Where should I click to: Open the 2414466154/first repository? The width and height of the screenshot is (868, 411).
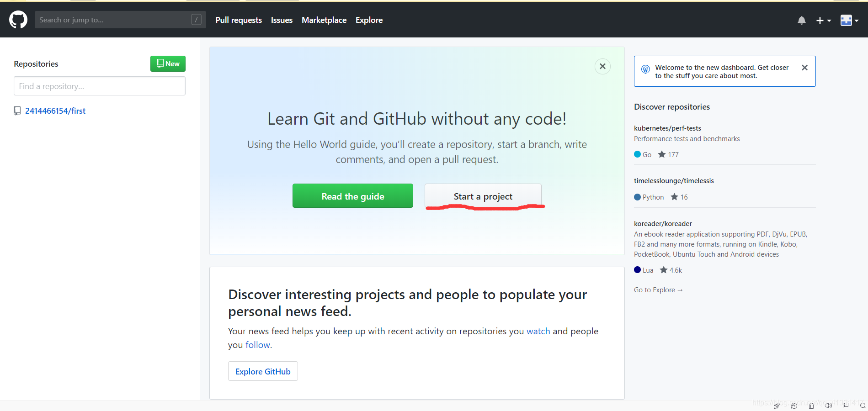55,111
